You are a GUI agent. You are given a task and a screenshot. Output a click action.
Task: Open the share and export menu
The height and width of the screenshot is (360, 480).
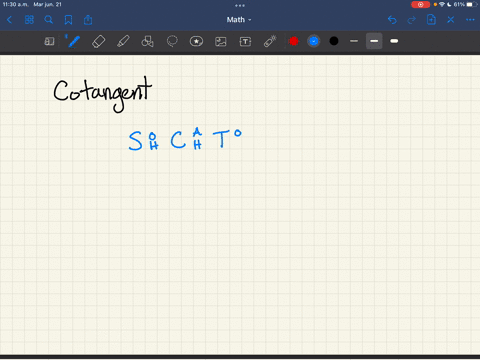coord(88,20)
